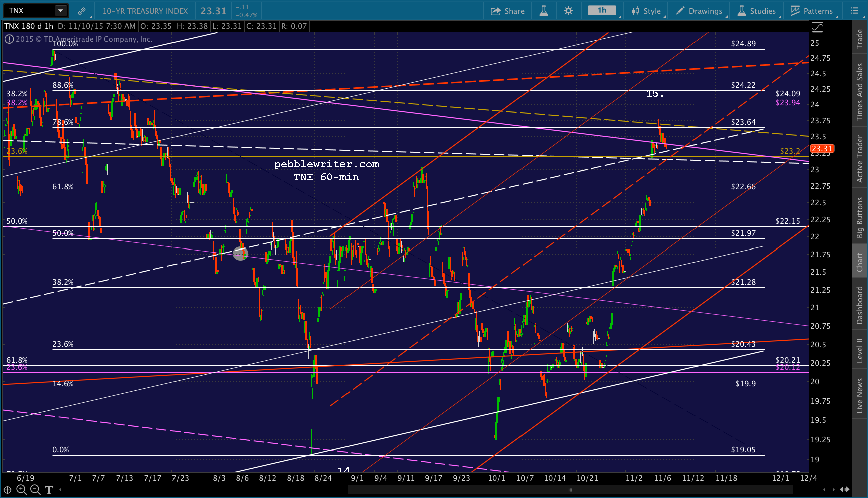
Task: Click the $22.66 Fibonacci level label
Action: [x=743, y=187]
